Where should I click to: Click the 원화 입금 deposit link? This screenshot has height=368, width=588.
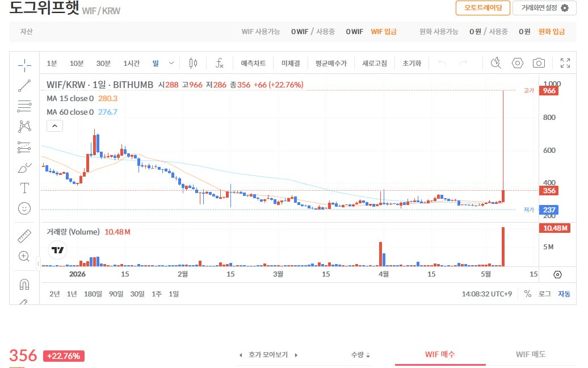pyautogui.click(x=551, y=32)
